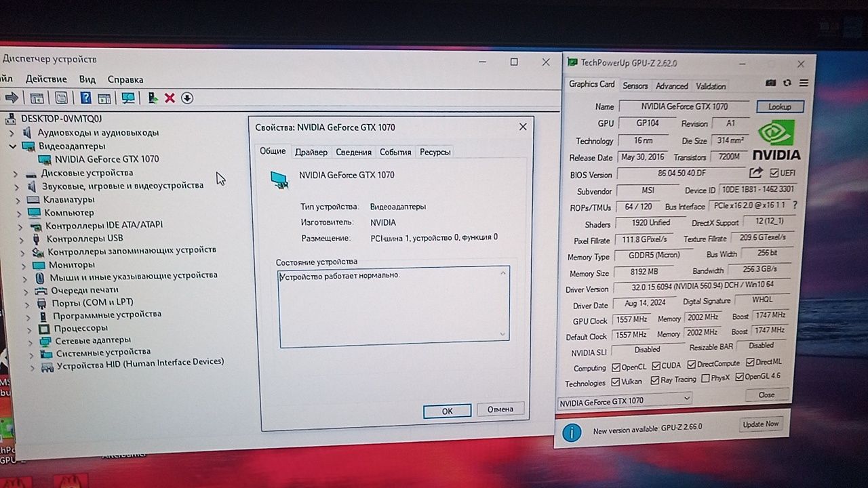The image size is (868, 488).
Task: Click the Клавиатуры keyboard icon
Action: pyautogui.click(x=33, y=200)
